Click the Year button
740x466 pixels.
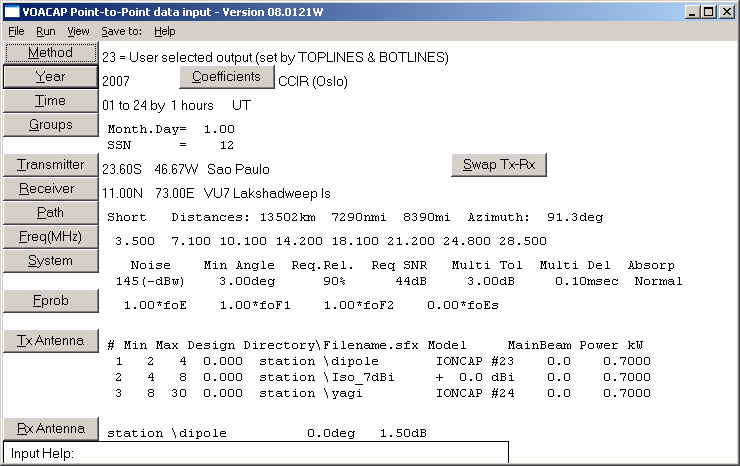click(x=50, y=76)
